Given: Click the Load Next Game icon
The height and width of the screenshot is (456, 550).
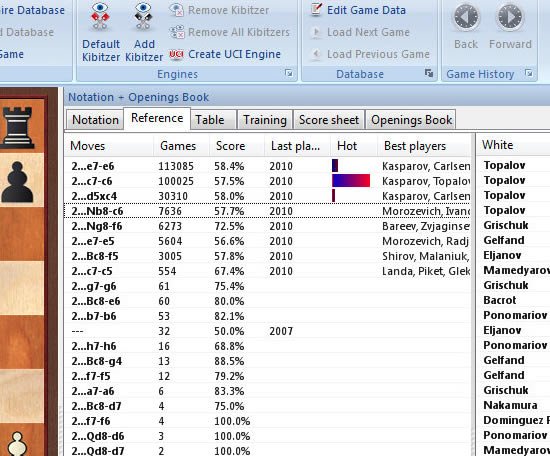Looking at the screenshot, I should (316, 32).
